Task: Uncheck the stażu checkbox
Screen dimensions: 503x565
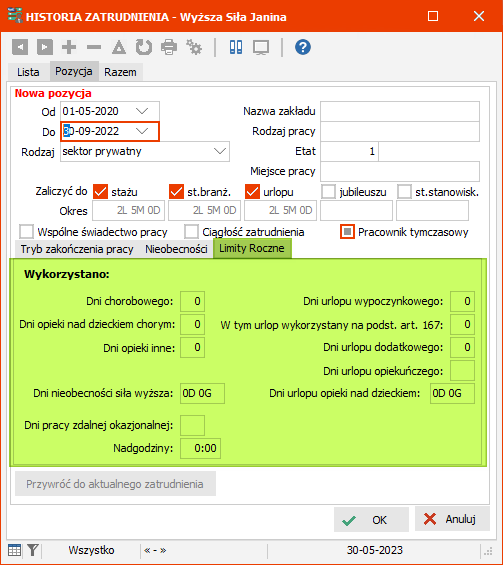Action: tap(100, 192)
